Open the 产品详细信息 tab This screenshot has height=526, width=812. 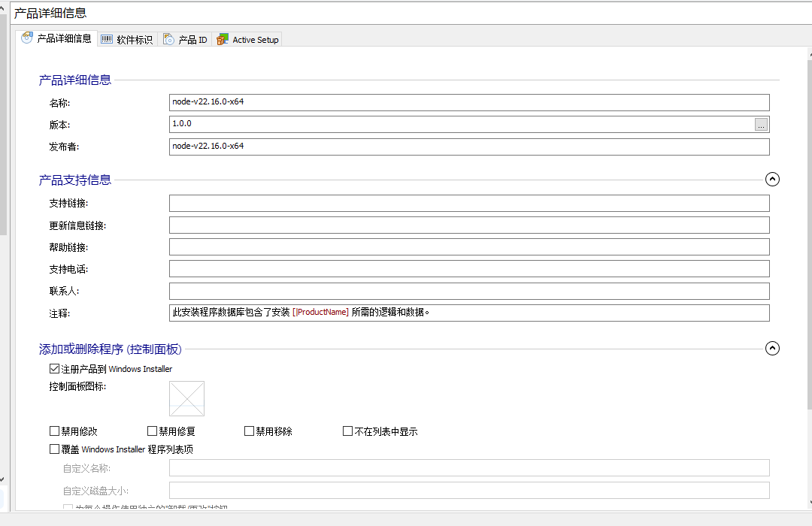[57, 39]
